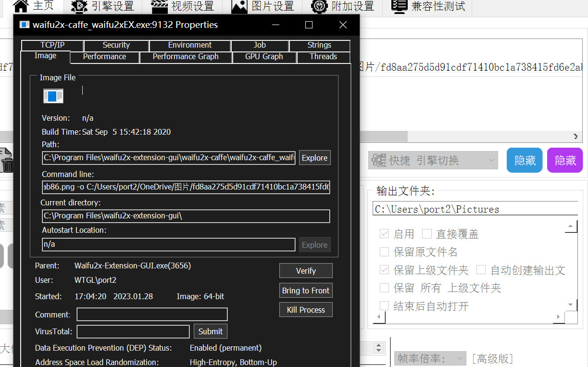Viewport: 588px width, 367px height.
Task: Click scroll left arrow in output settings
Action: tap(379, 317)
